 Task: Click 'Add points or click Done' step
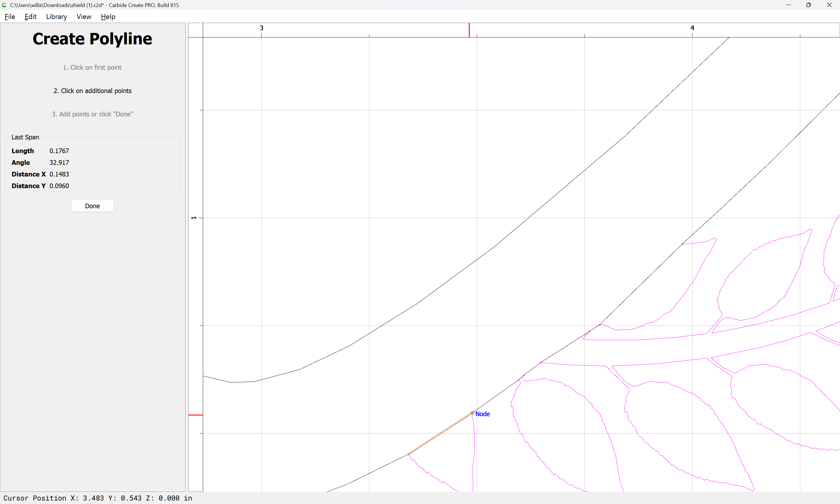[x=92, y=114]
